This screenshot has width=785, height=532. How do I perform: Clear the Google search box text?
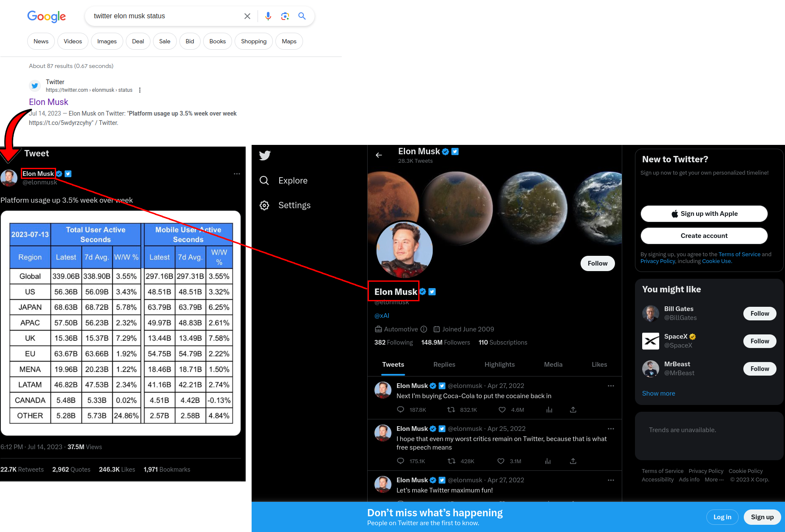[x=247, y=16]
